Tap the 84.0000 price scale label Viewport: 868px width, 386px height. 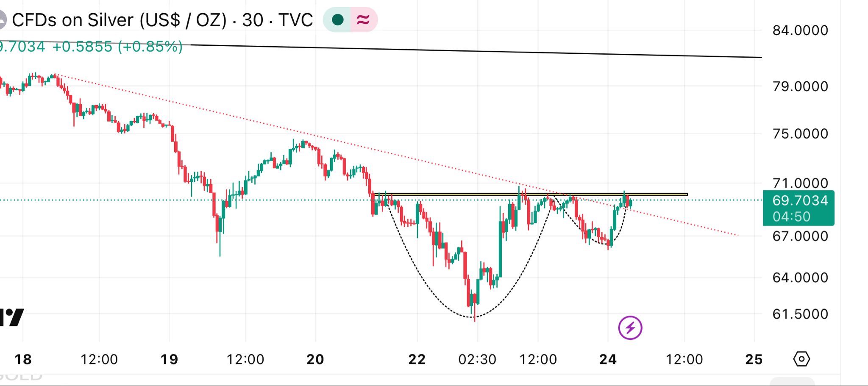pyautogui.click(x=800, y=31)
